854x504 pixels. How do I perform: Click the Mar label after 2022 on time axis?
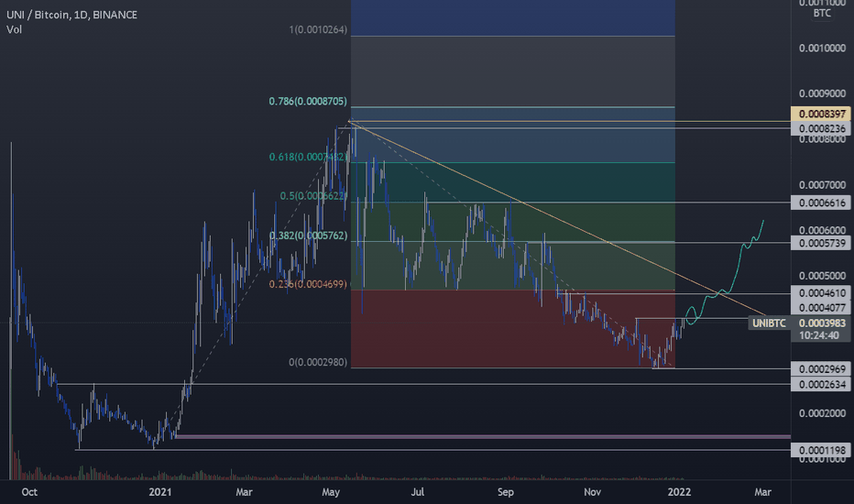coord(762,492)
